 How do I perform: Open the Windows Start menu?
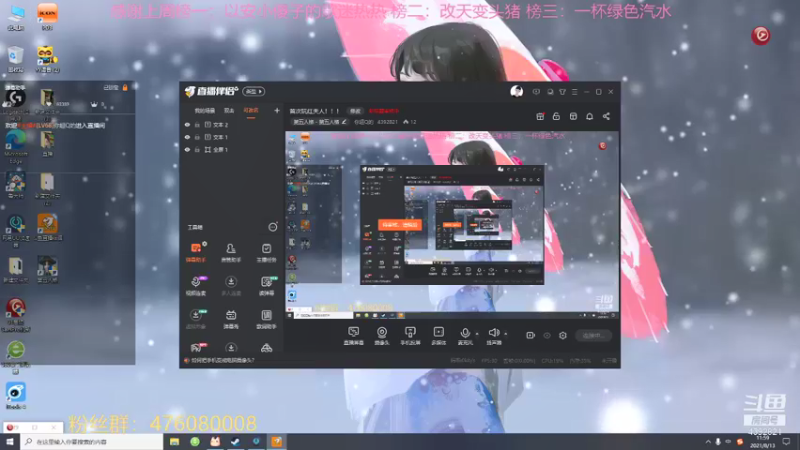tap(10, 442)
